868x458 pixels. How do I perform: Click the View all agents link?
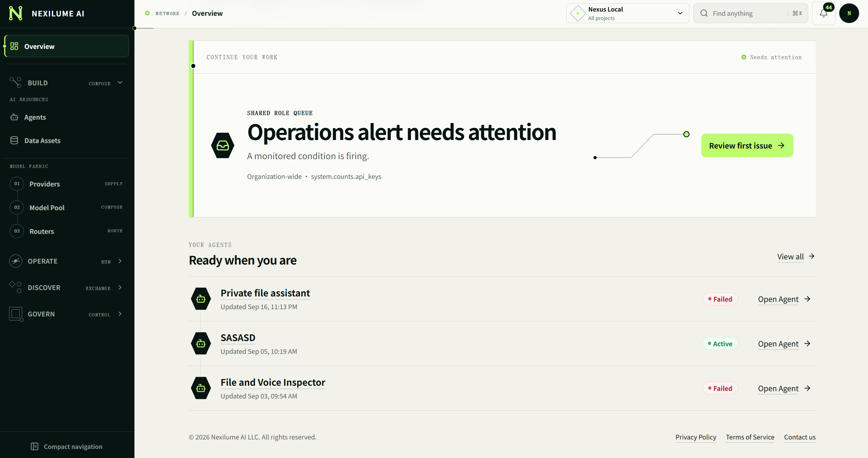(796, 256)
